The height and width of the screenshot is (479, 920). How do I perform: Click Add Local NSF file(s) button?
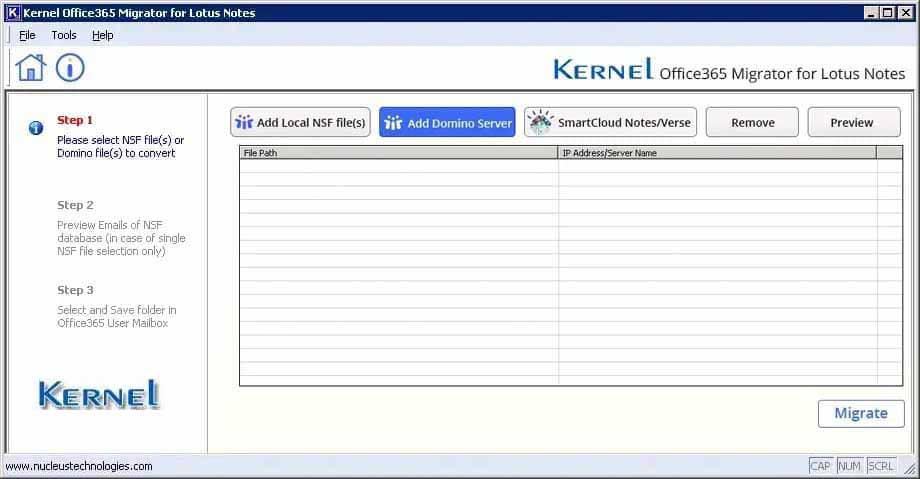pos(300,122)
